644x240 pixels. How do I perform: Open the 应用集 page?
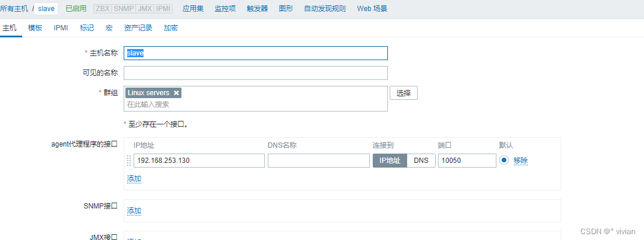coord(193,9)
